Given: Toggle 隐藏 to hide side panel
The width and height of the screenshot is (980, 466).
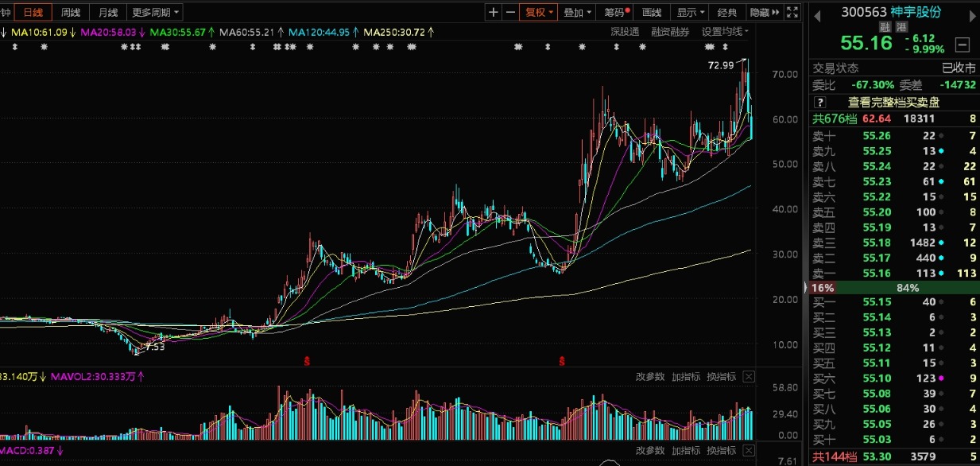Looking at the screenshot, I should (x=763, y=12).
